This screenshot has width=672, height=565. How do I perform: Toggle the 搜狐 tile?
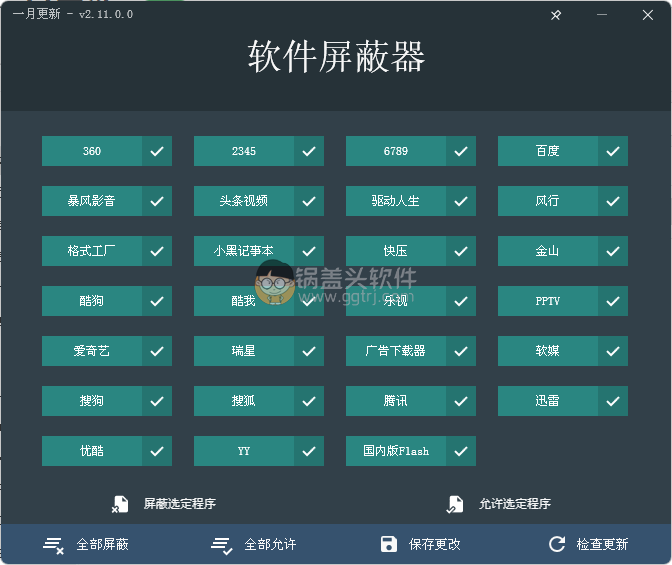[x=259, y=401]
